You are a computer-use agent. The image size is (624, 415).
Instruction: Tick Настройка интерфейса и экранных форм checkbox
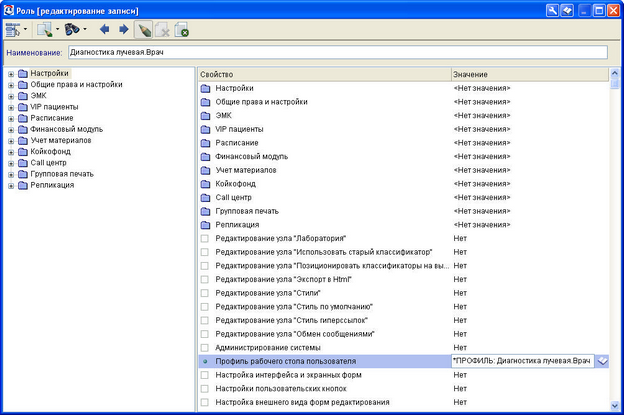click(x=205, y=375)
